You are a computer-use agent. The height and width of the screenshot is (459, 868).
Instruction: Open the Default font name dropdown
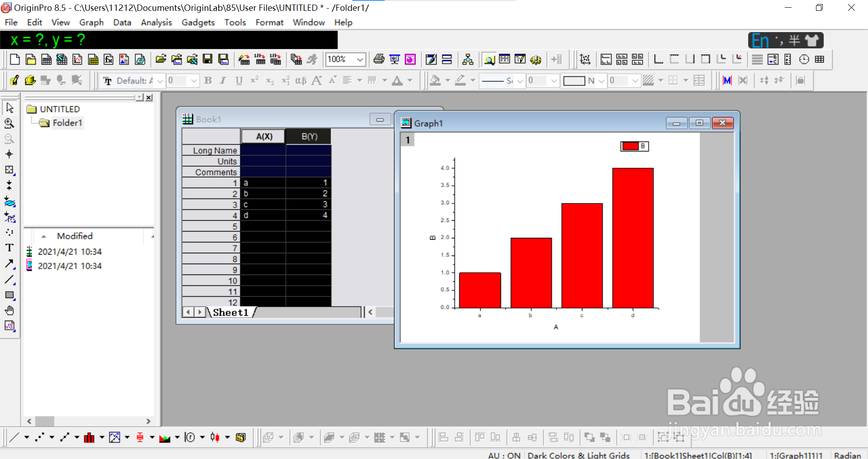point(160,80)
